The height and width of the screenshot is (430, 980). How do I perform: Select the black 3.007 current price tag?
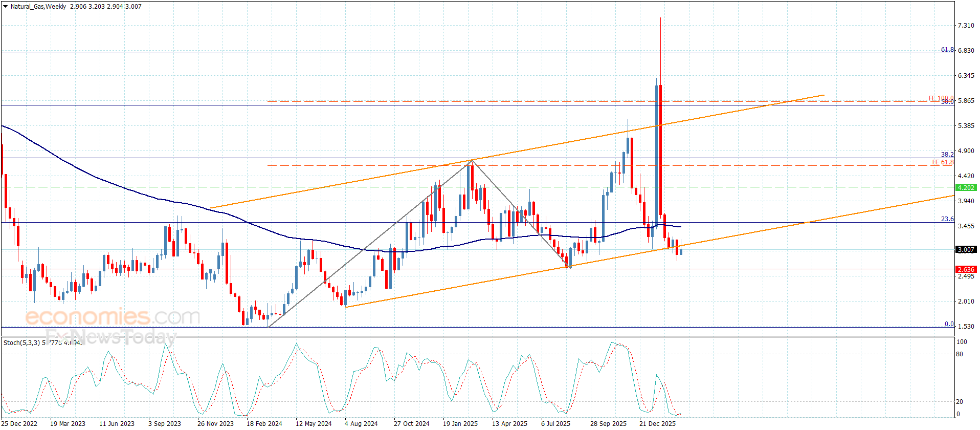tap(966, 250)
